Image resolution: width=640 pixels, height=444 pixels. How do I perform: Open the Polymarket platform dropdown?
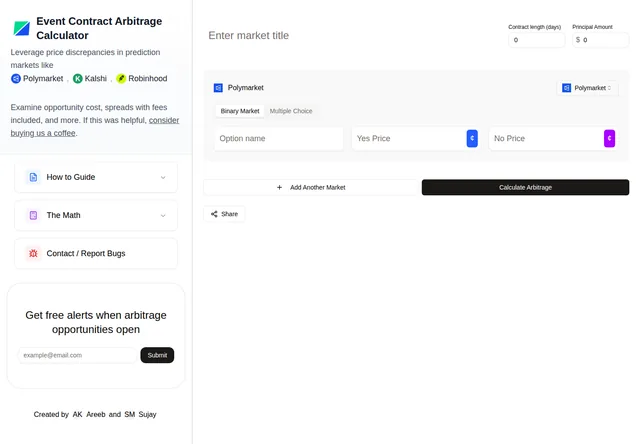point(587,88)
